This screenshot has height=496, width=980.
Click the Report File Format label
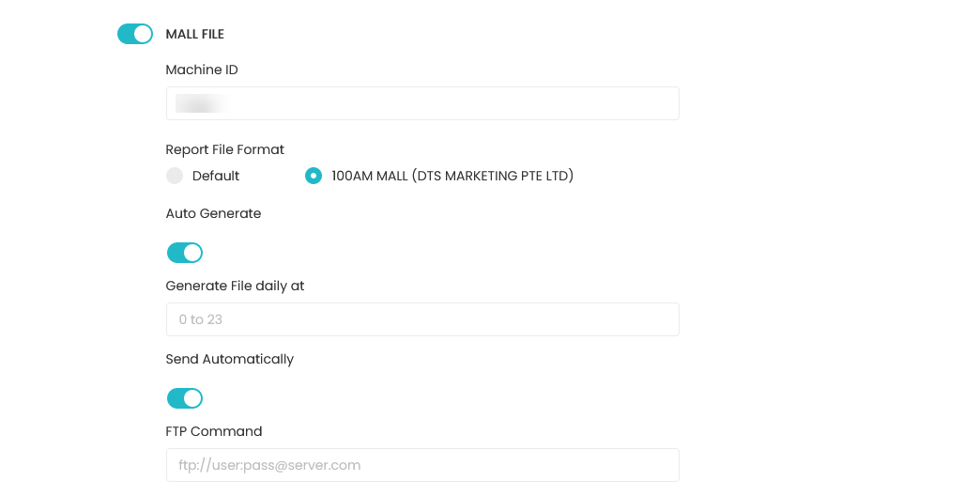(x=225, y=149)
